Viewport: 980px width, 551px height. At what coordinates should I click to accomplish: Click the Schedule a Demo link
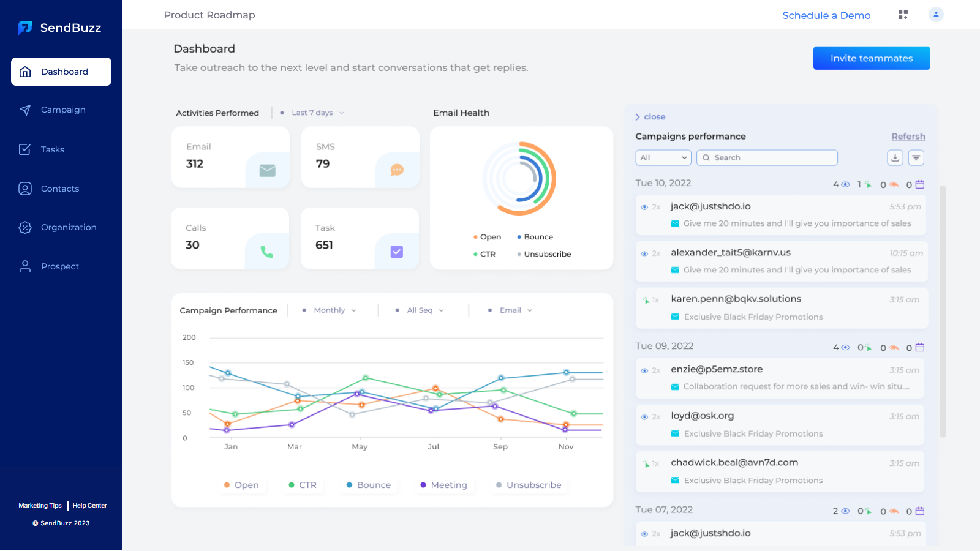(826, 15)
